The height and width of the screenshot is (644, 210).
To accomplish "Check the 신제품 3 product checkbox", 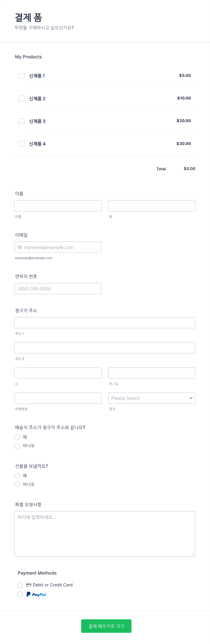I will tap(21, 121).
